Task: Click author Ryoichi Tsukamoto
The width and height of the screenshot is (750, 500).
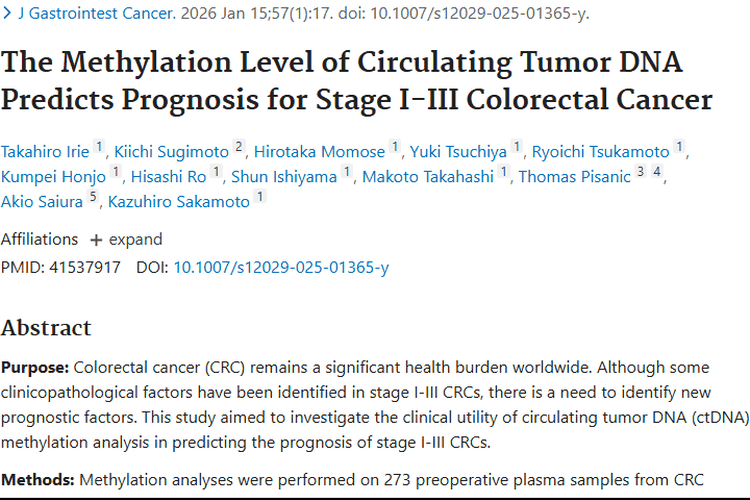Action: pyautogui.click(x=600, y=152)
